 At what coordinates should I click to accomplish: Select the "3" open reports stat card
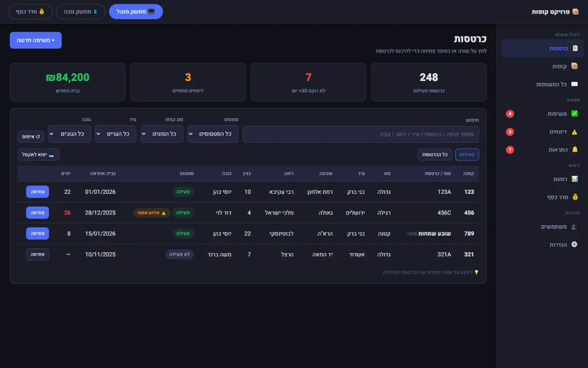click(x=188, y=82)
